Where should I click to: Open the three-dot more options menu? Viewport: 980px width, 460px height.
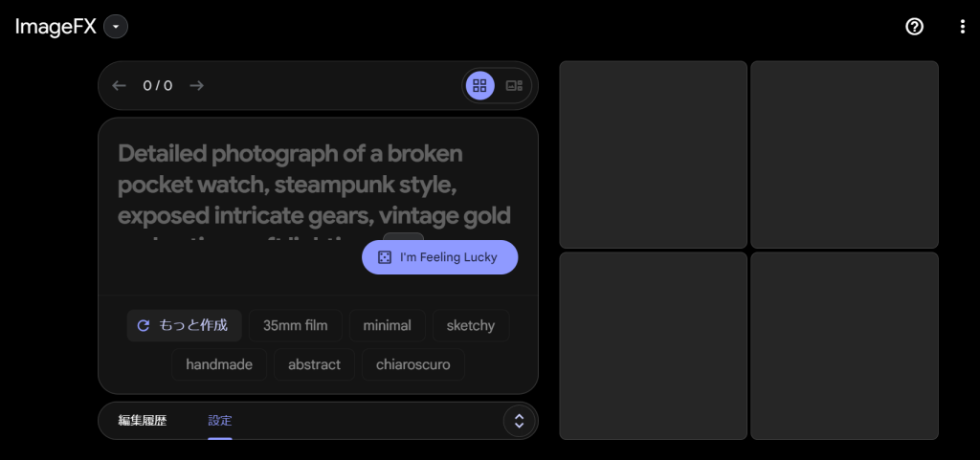962,27
